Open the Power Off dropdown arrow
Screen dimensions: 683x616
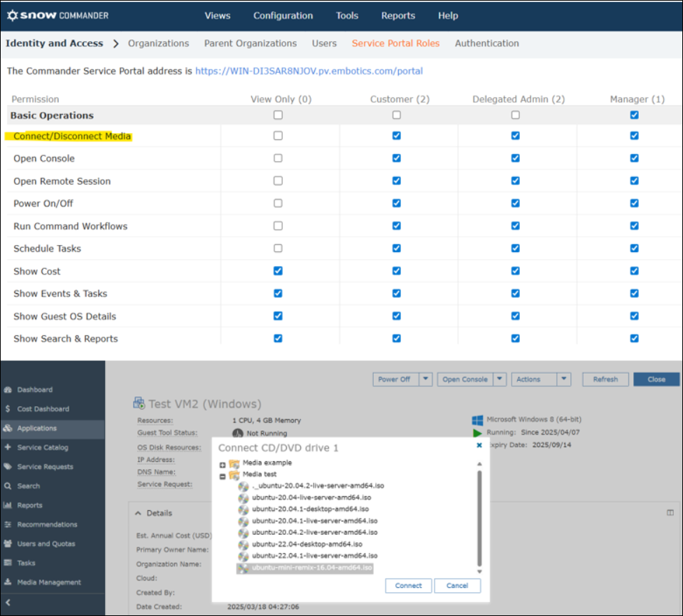(x=425, y=379)
